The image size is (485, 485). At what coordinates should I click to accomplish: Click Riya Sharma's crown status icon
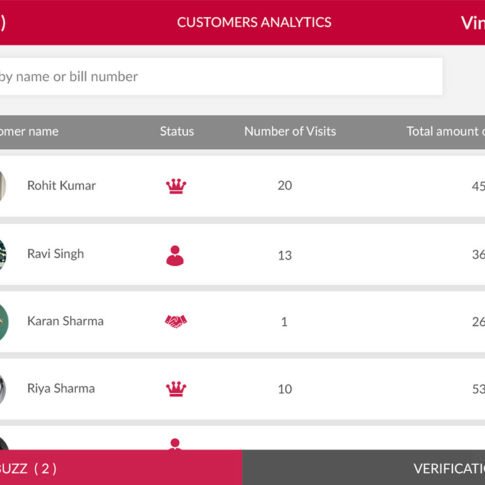[x=176, y=389]
